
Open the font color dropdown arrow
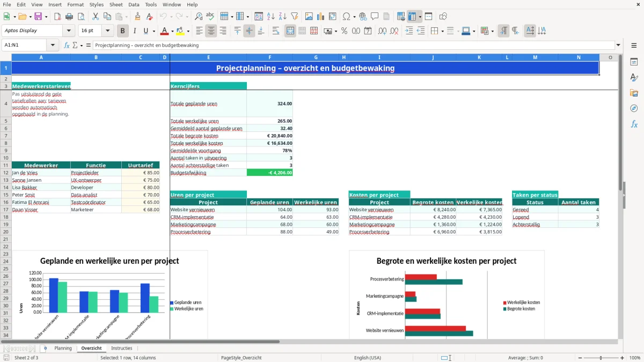click(172, 31)
